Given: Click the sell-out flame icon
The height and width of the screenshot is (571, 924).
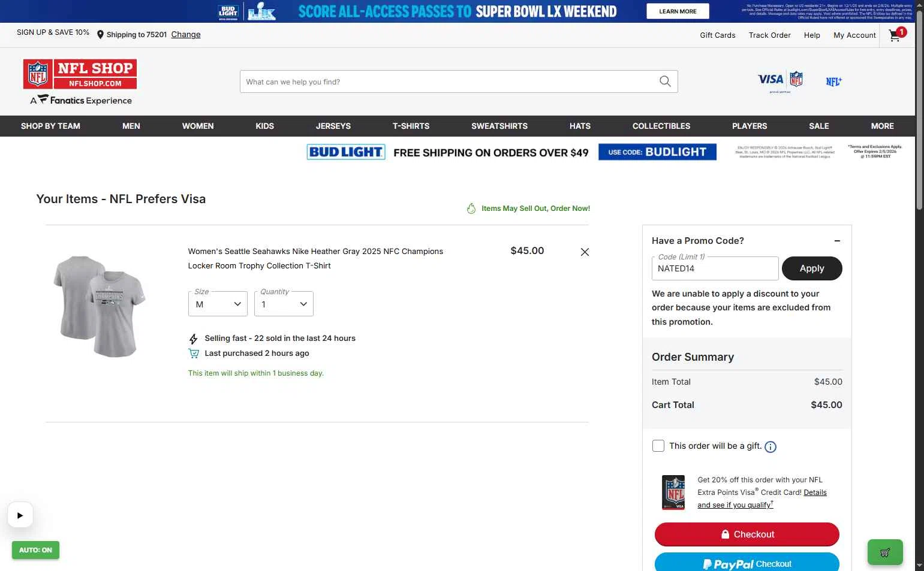Looking at the screenshot, I should (x=471, y=209).
